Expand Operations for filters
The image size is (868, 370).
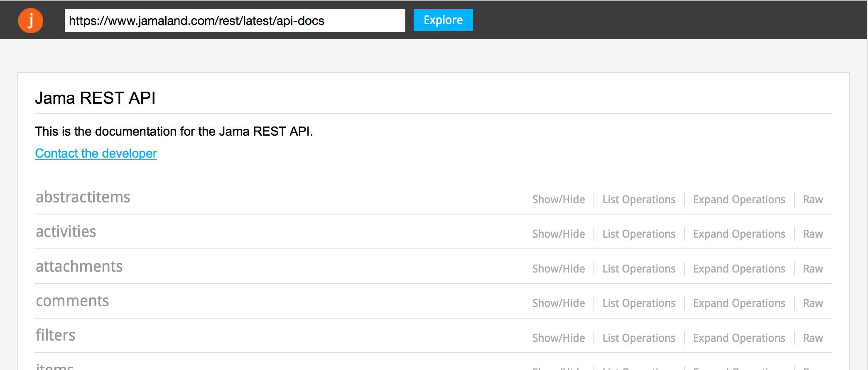[x=739, y=338]
